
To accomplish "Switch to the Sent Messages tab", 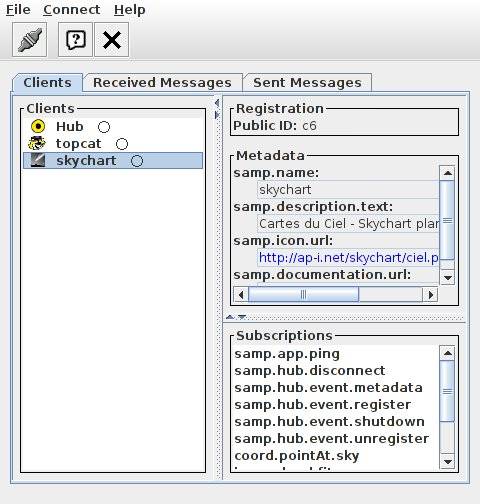I will tap(307, 82).
